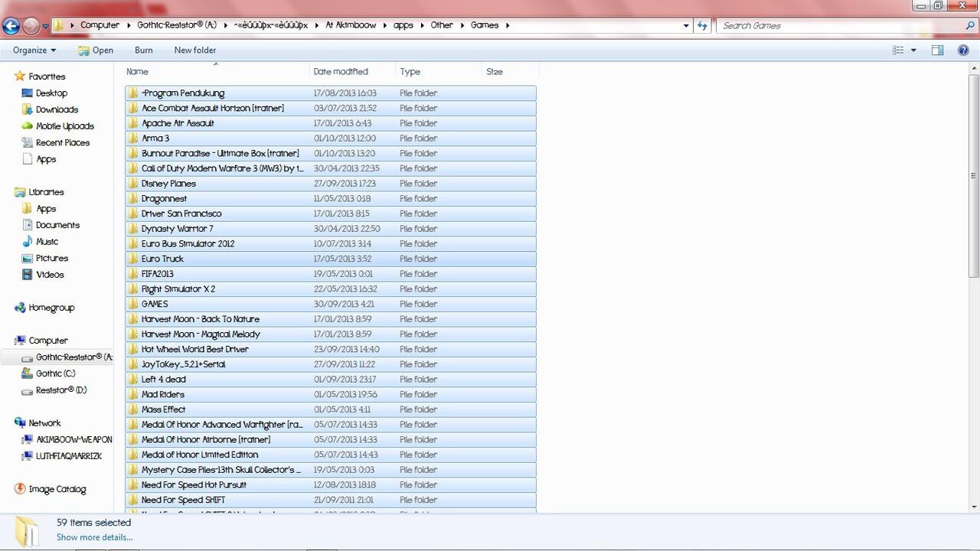
Task: Open the Organize menu
Action: (x=34, y=51)
